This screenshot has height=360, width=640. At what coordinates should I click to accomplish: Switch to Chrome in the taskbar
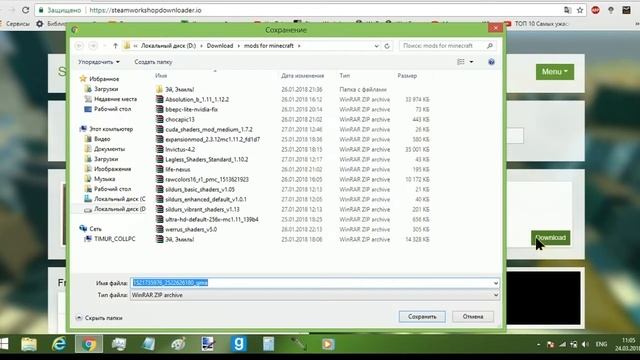click(89, 344)
